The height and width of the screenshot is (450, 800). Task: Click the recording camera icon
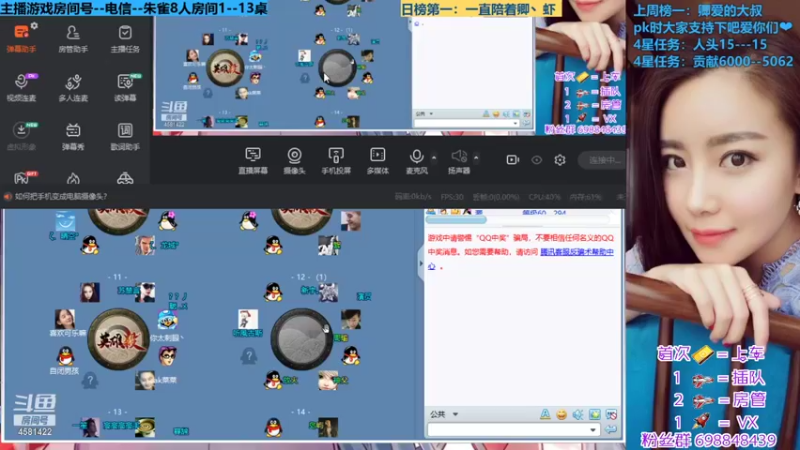tap(512, 160)
